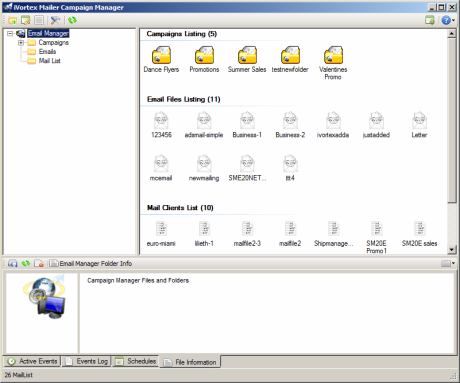Collapse the Email Manager tree node
Viewport: 460px width, 383px height.
[10, 33]
